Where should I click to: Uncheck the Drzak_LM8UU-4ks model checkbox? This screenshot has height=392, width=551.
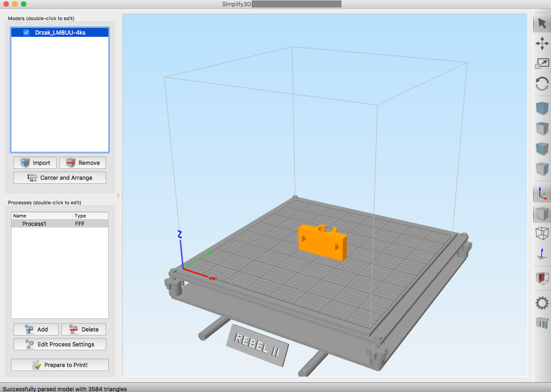click(26, 32)
